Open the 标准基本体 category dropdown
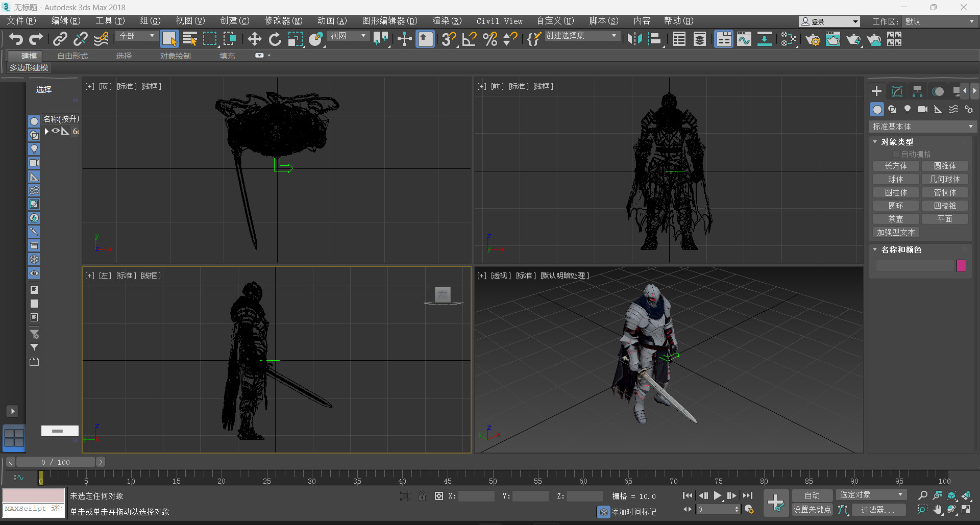Image resolution: width=980 pixels, height=525 pixels. coord(923,127)
